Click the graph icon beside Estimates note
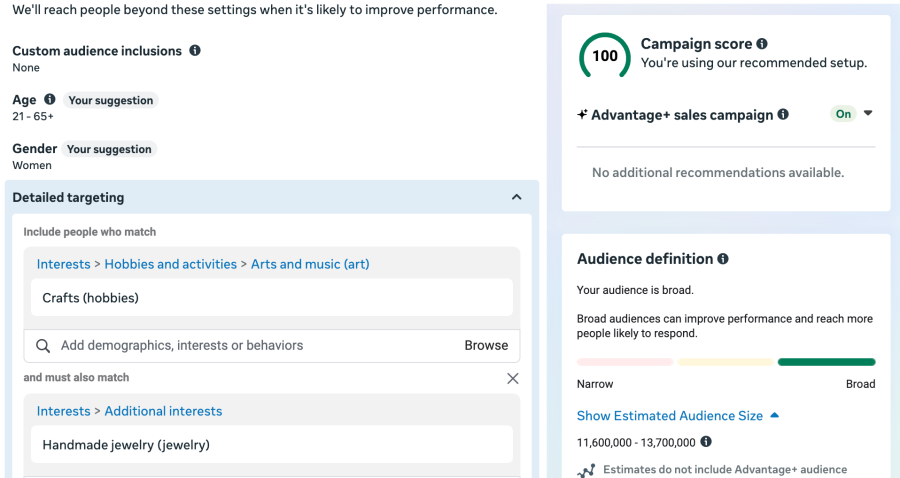The image size is (900, 478). point(587,470)
